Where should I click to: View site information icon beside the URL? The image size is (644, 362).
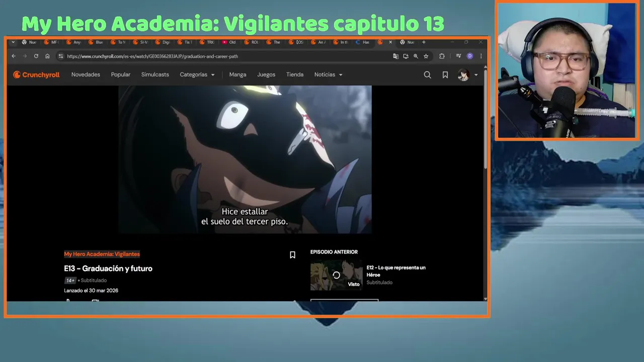tap(61, 56)
